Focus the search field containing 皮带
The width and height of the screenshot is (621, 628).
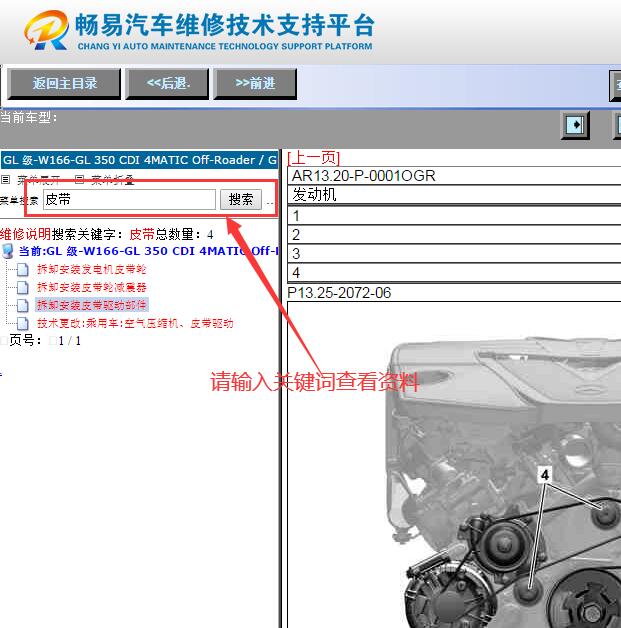129,199
